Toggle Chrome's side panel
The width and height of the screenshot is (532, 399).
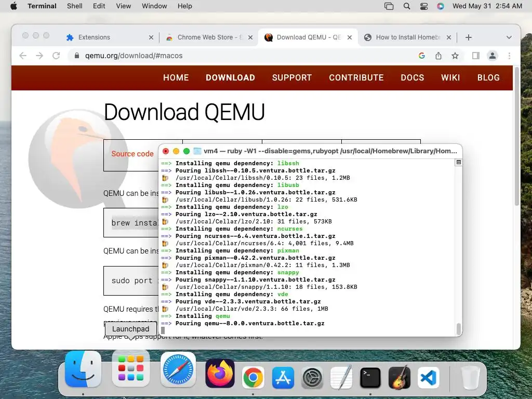click(x=476, y=56)
